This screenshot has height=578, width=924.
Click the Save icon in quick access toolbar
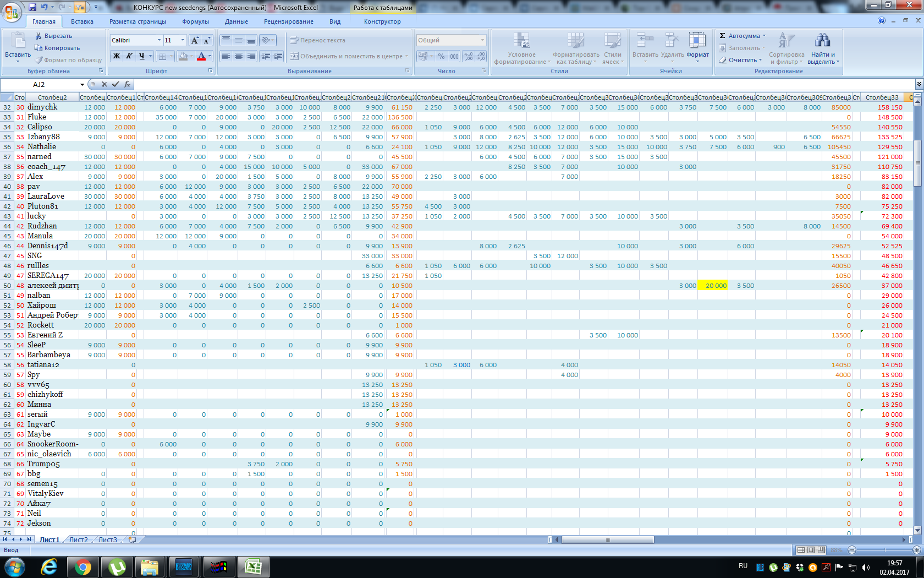coord(32,7)
